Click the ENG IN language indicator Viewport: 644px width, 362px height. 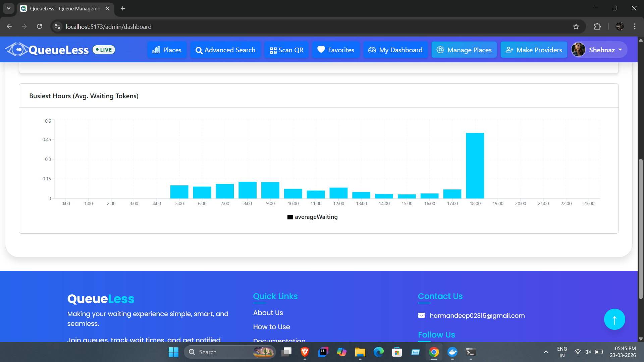pyautogui.click(x=562, y=352)
